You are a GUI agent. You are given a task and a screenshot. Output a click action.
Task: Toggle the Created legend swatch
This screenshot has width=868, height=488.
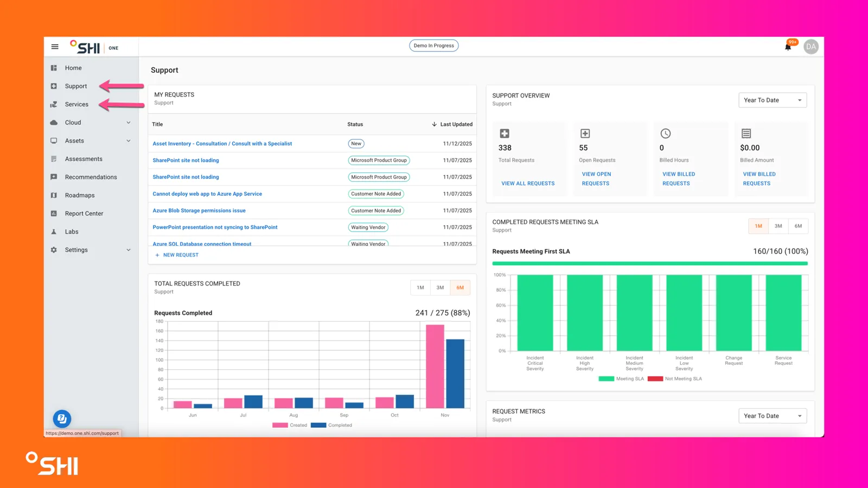[280, 425]
